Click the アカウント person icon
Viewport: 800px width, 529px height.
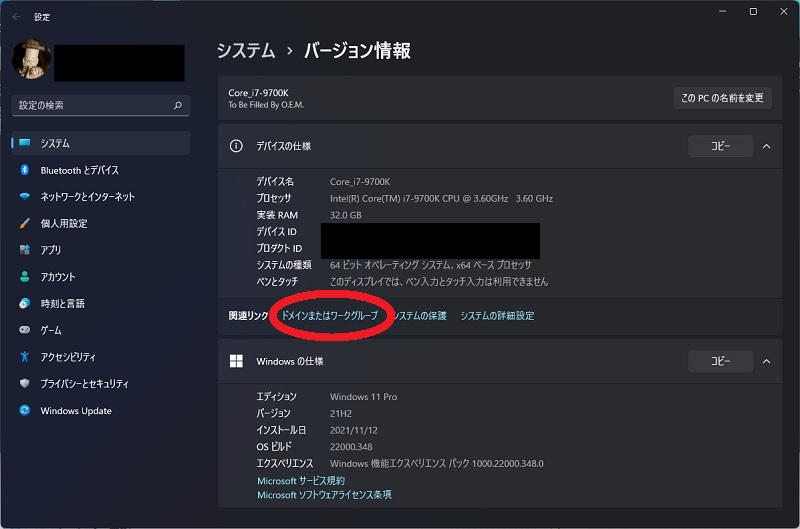point(24,276)
